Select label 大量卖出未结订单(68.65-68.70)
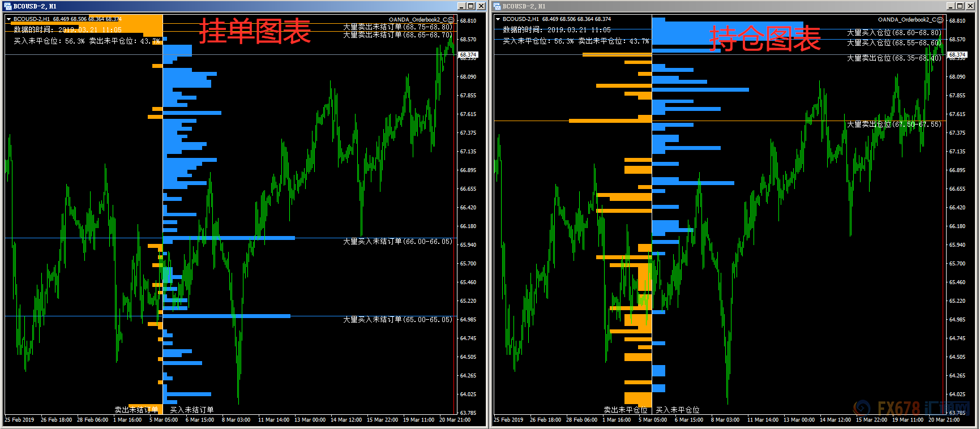 [x=398, y=35]
